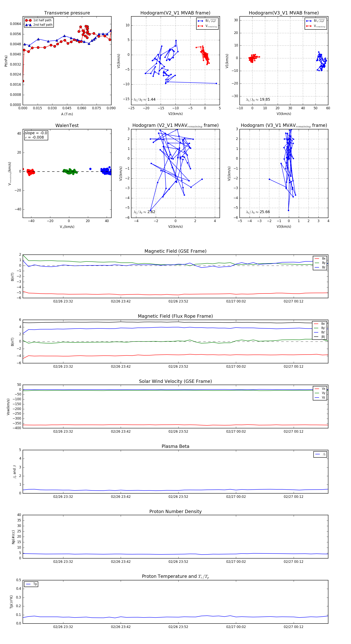The height and width of the screenshot is (644, 351).
Task: Click the isolated blue outlier point in WalenTest
Action: tap(90, 169)
